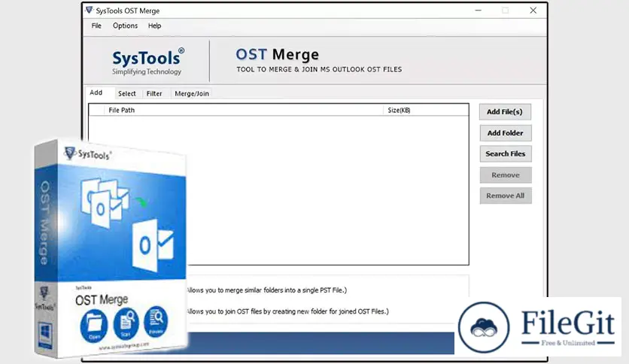Click the merge similar folders description text
The width and height of the screenshot is (629, 364).
coord(266,290)
